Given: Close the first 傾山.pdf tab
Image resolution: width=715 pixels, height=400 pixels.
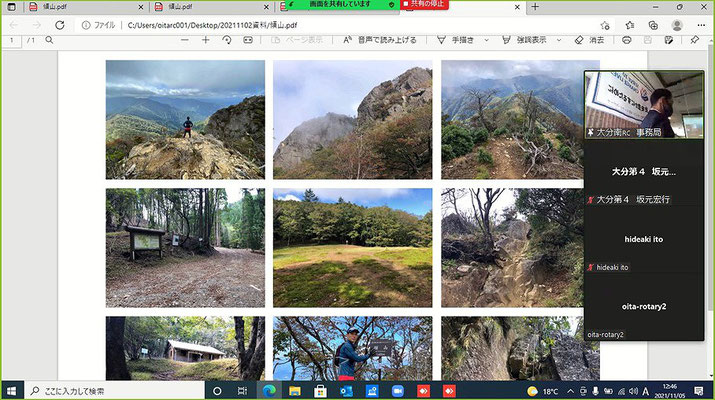Looking at the screenshot, I should (x=141, y=7).
